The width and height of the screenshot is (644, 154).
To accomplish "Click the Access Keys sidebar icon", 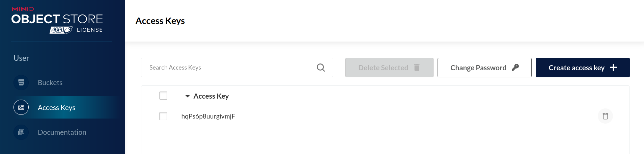I will coord(21,107).
